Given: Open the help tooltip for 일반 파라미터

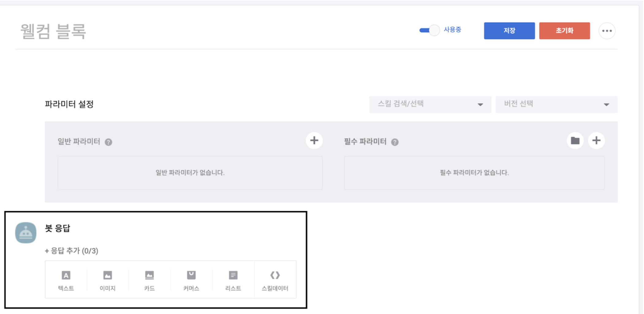Looking at the screenshot, I should click(108, 142).
